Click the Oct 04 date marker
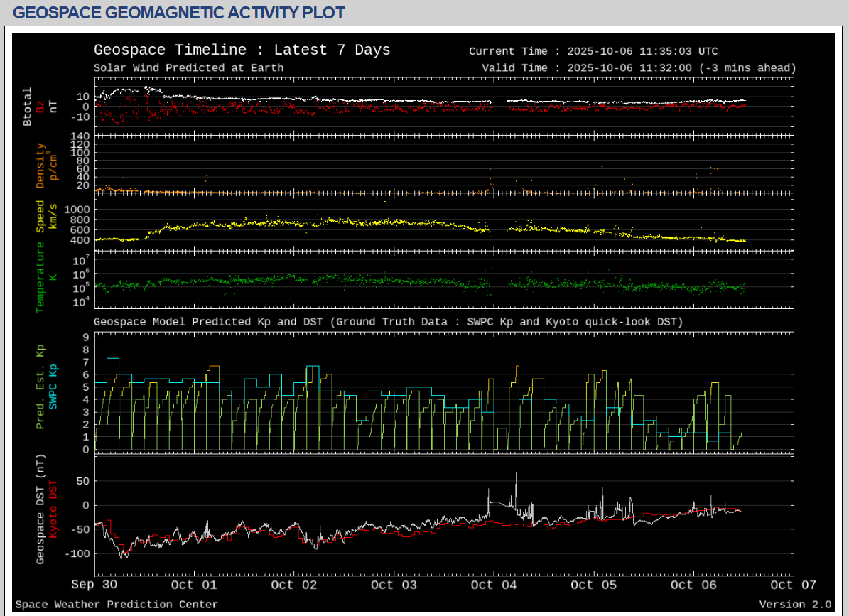 tap(494, 585)
